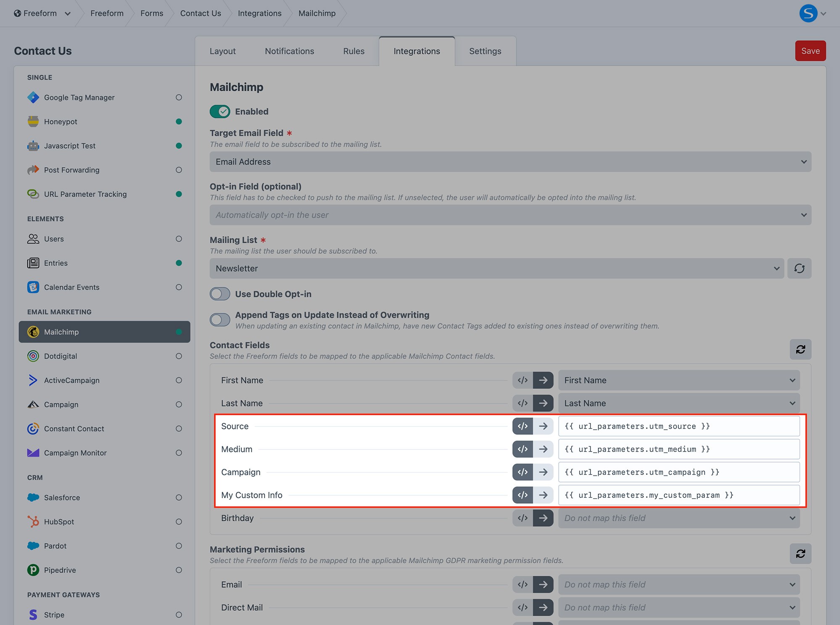Select the ActiveCampaign integration
The width and height of the screenshot is (840, 625).
click(104, 381)
